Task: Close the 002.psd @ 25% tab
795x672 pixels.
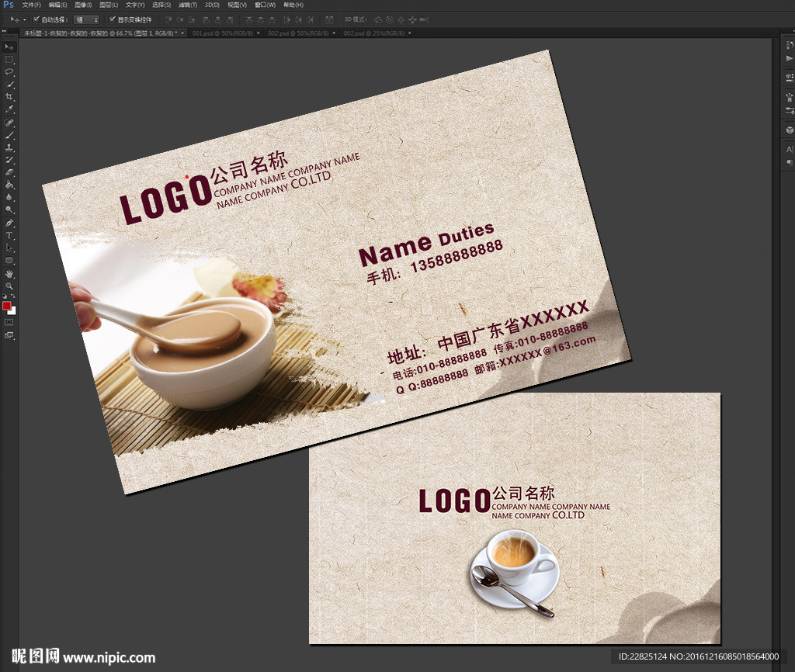Action: tap(410, 33)
